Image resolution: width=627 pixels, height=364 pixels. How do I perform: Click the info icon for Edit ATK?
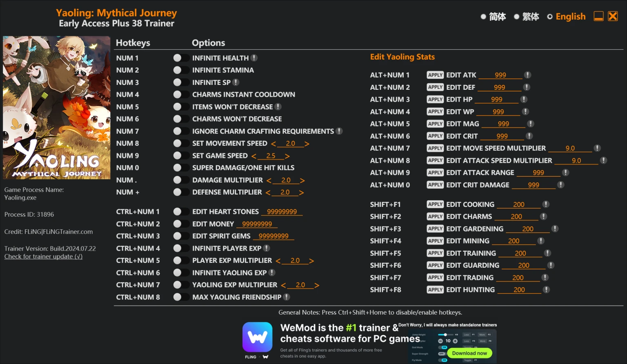pos(527,75)
